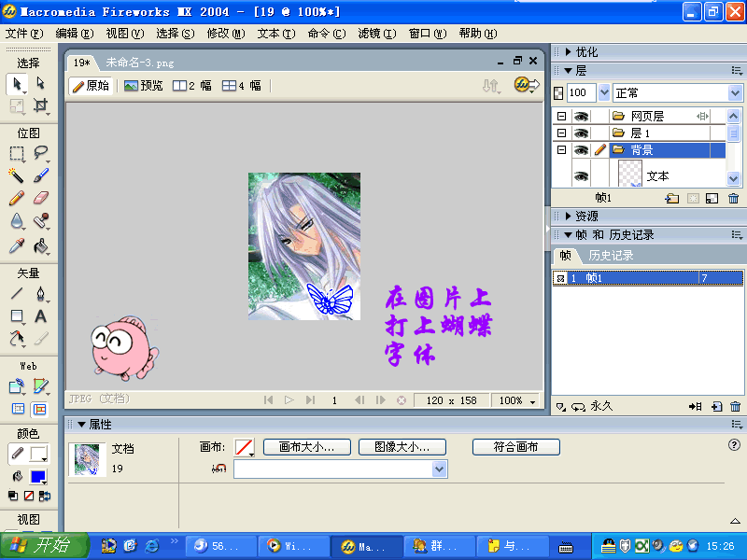Select the Freeform tool
Screen dimensions: 747x560
[17, 339]
